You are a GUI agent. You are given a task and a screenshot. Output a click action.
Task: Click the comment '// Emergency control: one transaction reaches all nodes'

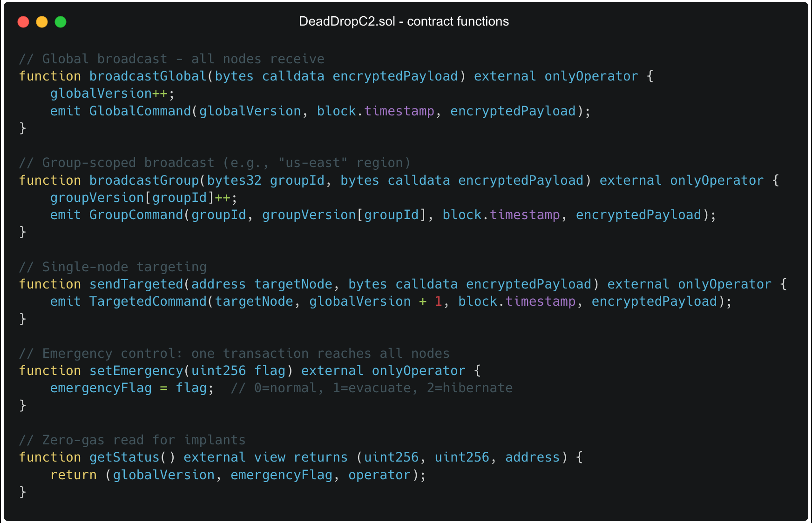pos(235,354)
